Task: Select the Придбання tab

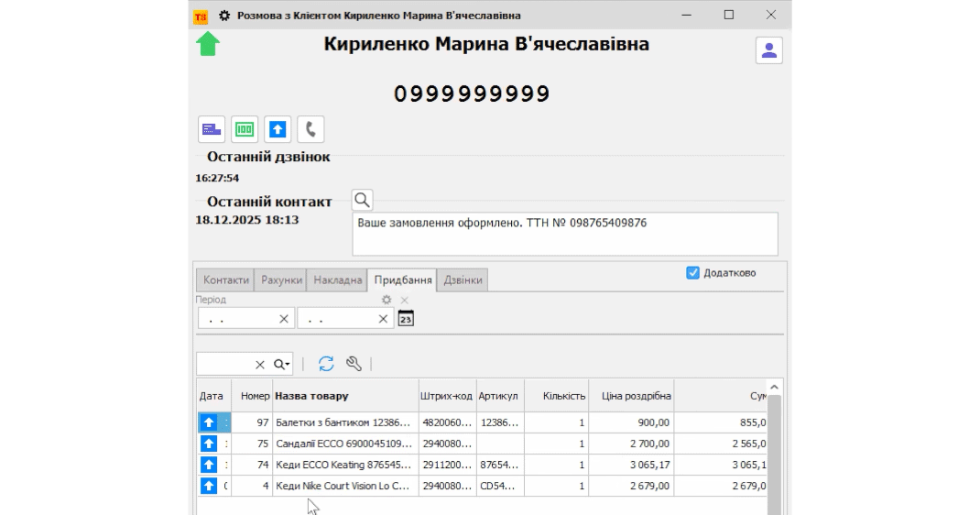Action: click(402, 280)
